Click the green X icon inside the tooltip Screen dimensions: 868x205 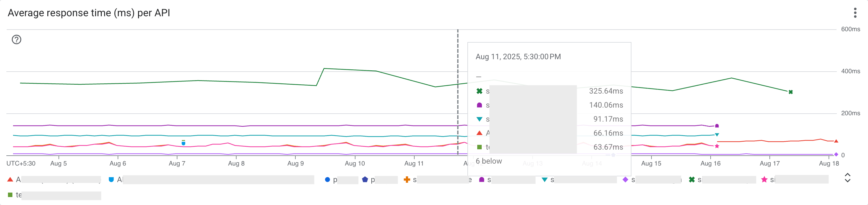click(480, 91)
